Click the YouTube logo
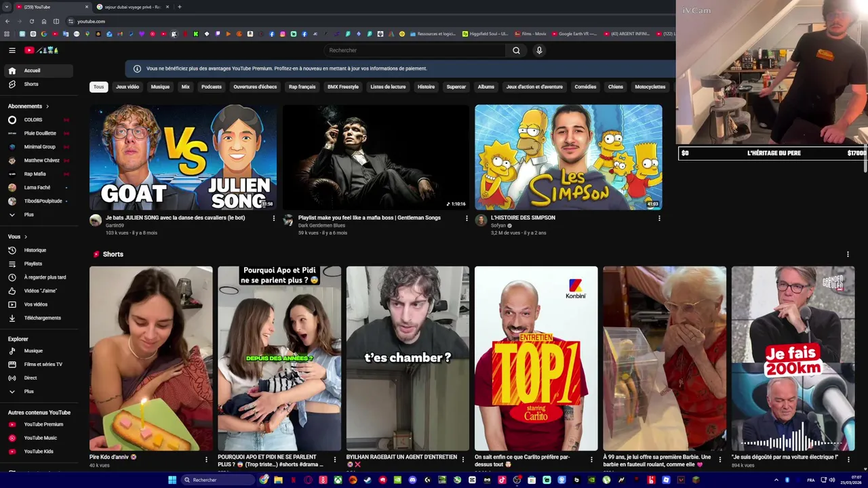 click(41, 50)
